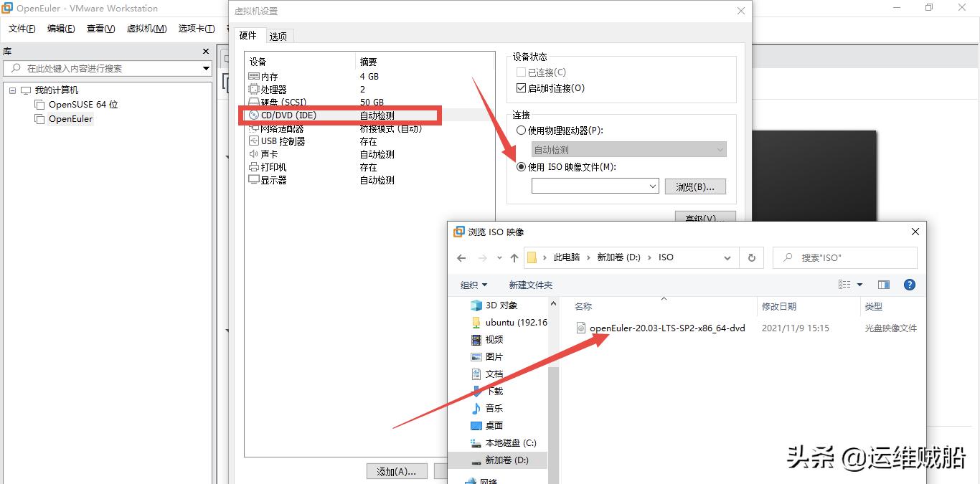
Task: Select the 使用物理驱动器 radio button
Action: (522, 131)
